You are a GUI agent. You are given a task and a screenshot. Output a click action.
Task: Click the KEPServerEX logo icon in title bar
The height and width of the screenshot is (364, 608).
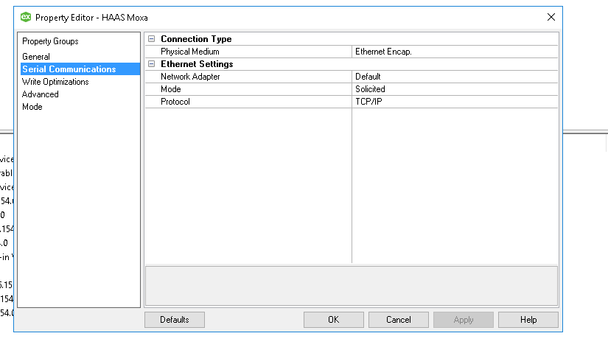coord(26,17)
